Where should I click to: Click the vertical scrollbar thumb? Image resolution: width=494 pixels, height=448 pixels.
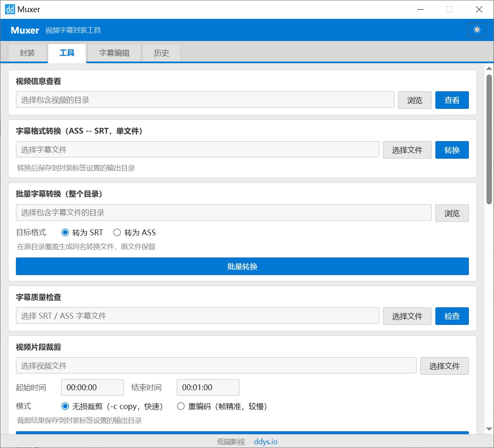click(489, 139)
